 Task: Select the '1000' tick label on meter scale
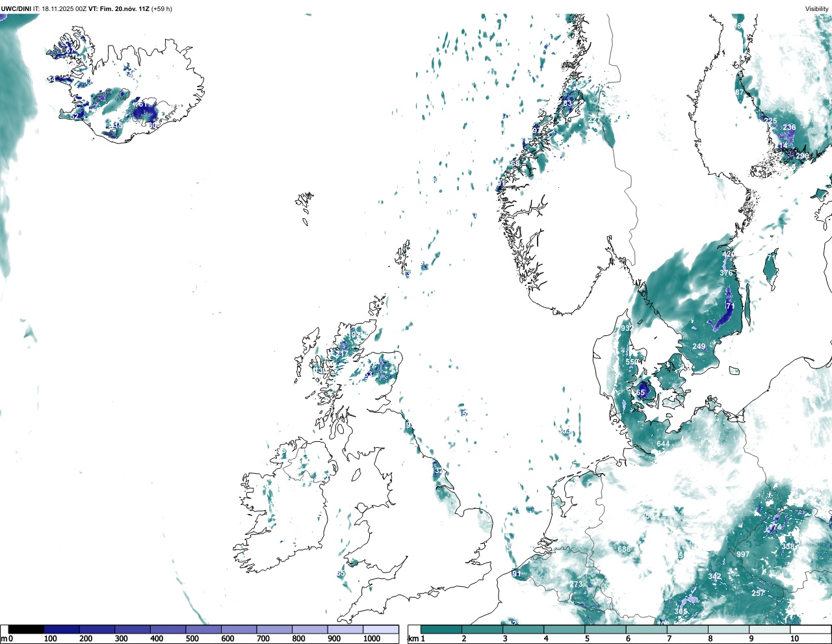(372, 639)
